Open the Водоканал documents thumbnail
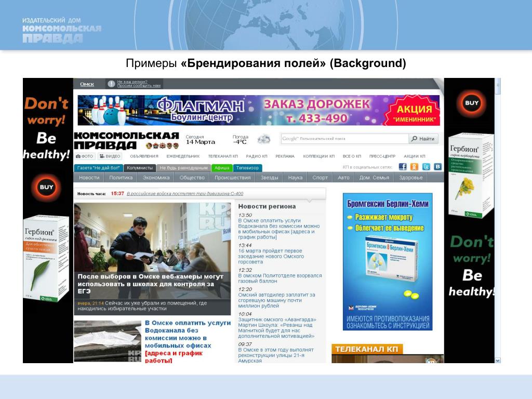Screen dimensions: 532x399 coord(108,341)
